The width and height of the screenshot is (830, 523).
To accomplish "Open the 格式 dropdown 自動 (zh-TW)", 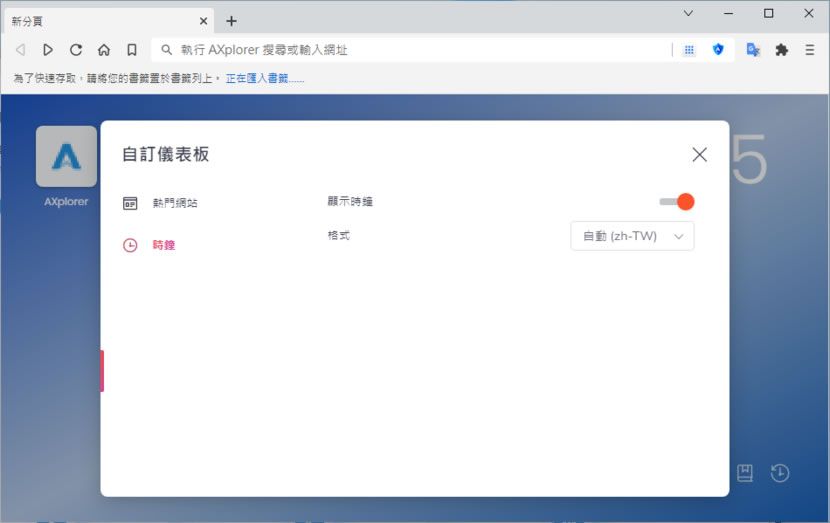I will tap(632, 236).
